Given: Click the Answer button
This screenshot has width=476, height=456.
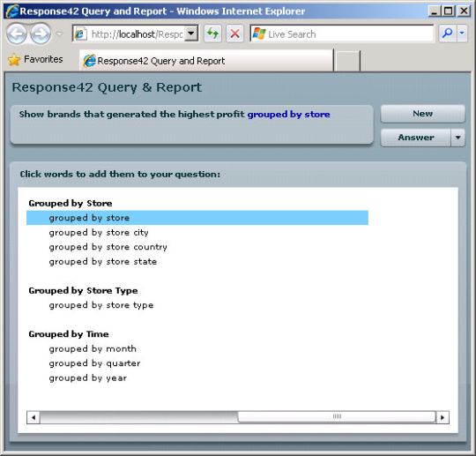Looking at the screenshot, I should click(x=415, y=138).
